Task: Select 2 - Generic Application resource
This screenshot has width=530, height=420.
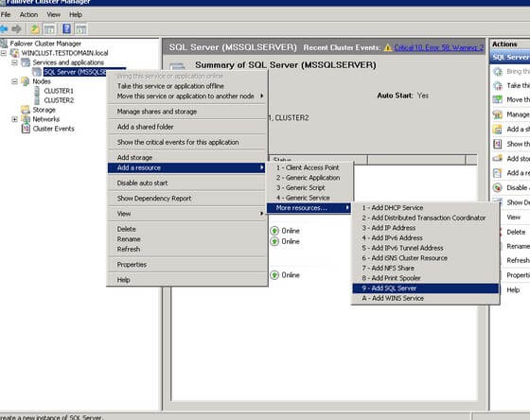Action: tap(309, 178)
